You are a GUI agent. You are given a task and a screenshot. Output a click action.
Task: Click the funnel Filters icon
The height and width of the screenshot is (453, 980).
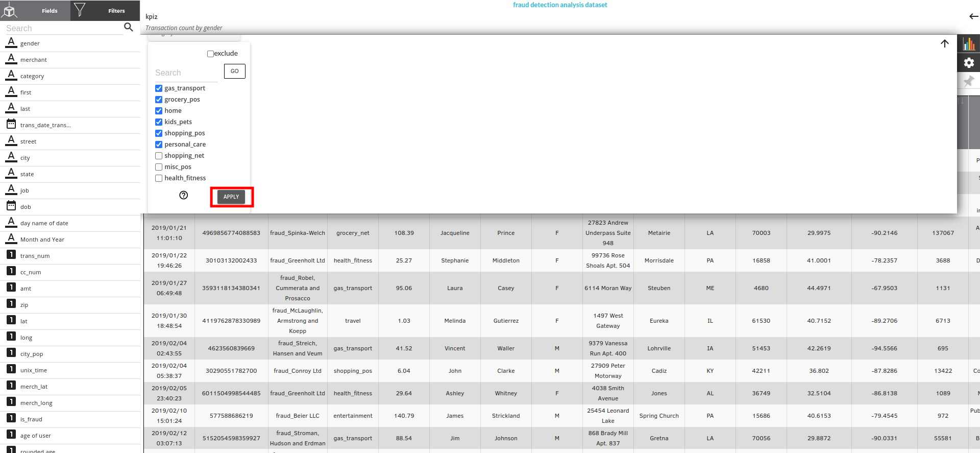80,10
